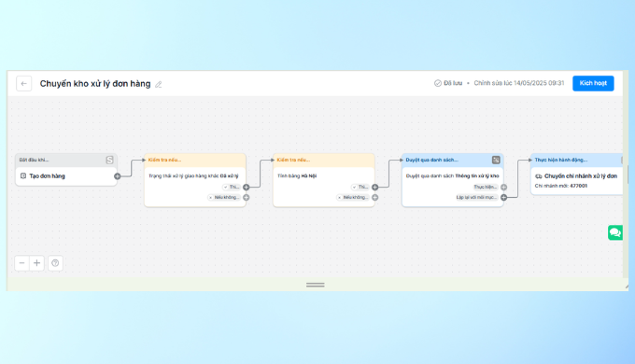Click the transfer icon beside Chuyển chi nhánh

[x=539, y=176]
